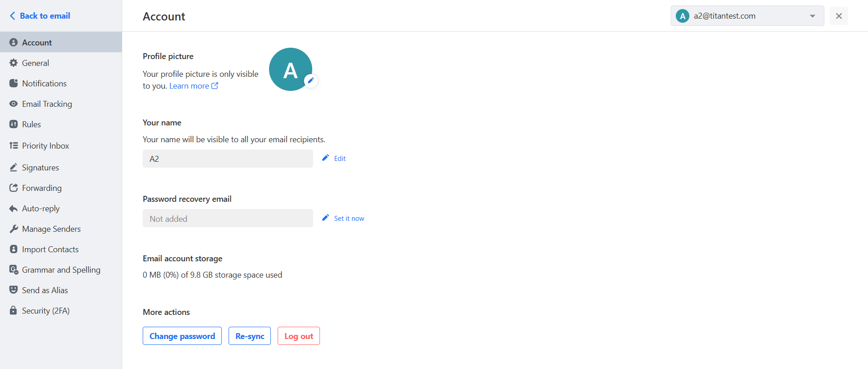Expand the a2@titantest.com account dropdown
The image size is (868, 369).
tap(812, 16)
